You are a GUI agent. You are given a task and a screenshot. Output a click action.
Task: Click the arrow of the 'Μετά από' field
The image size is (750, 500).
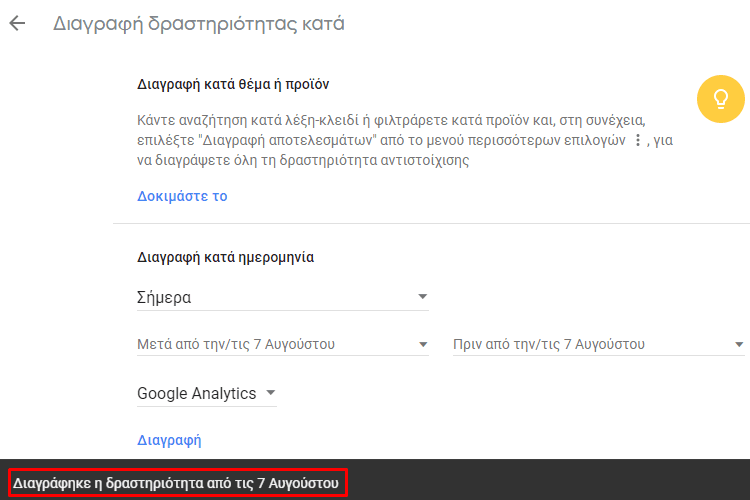(x=423, y=344)
